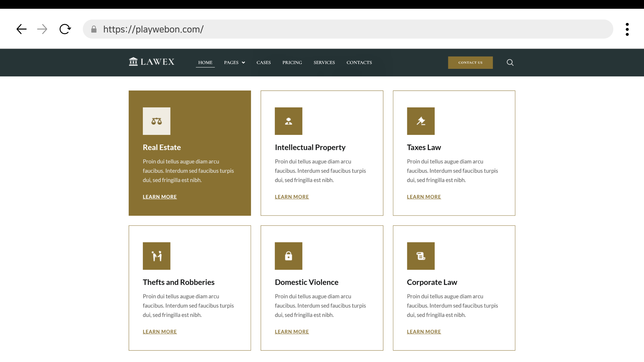The image size is (644, 362).
Task: Reload the page with refresh icon
Action: (x=65, y=29)
